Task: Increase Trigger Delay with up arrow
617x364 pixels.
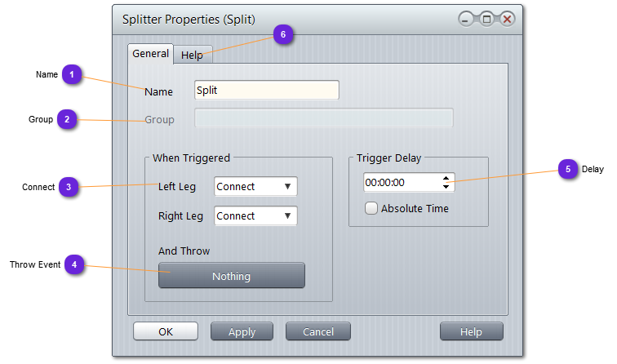Action: click(x=446, y=178)
